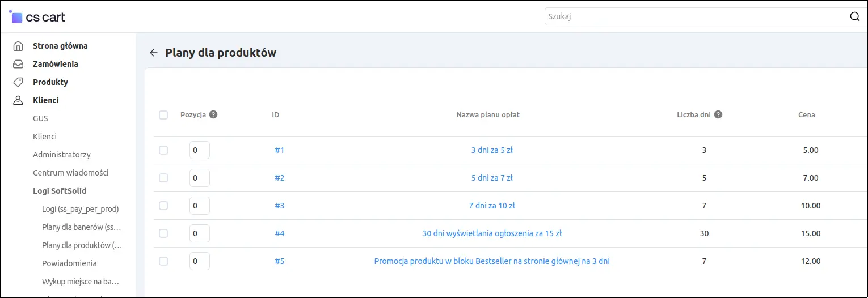The height and width of the screenshot is (298, 868).
Task: Open the plan link 7 dni za 10 zł
Action: pos(492,206)
